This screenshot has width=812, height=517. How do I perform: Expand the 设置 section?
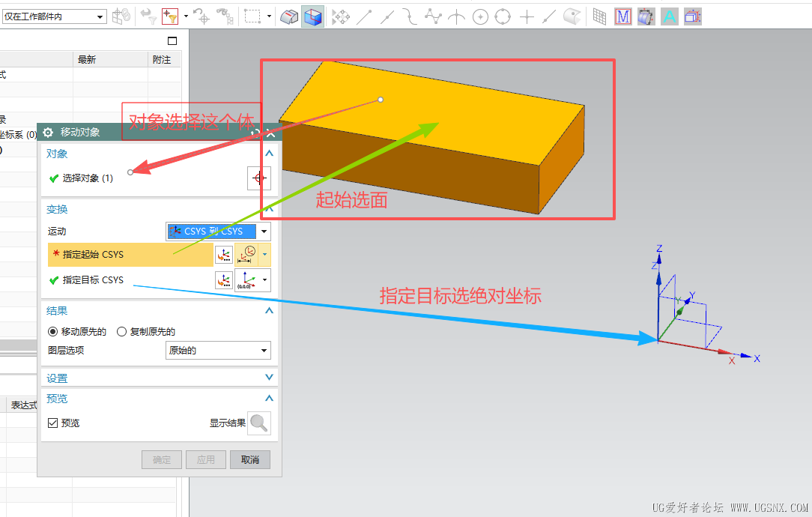269,378
